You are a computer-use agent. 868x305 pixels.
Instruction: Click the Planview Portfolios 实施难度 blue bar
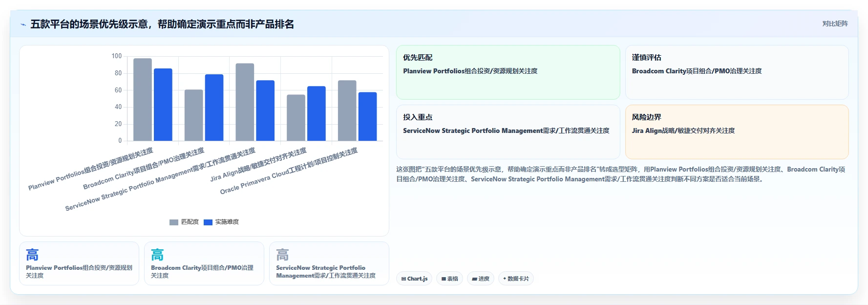coord(163,105)
